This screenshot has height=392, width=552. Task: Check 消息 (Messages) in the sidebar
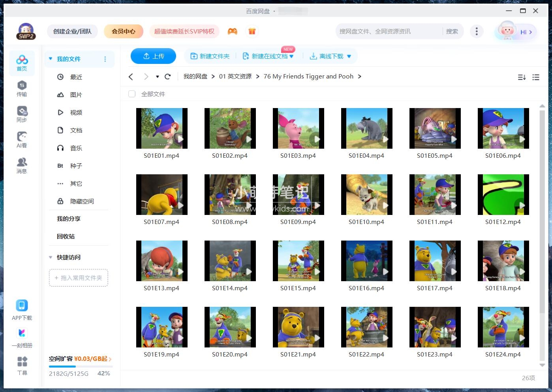click(22, 164)
